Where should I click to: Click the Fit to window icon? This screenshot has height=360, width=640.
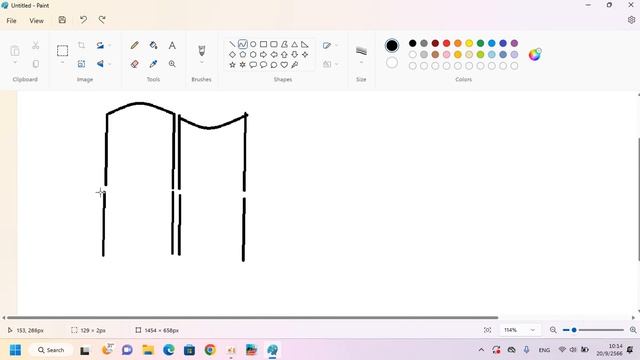[487, 330]
